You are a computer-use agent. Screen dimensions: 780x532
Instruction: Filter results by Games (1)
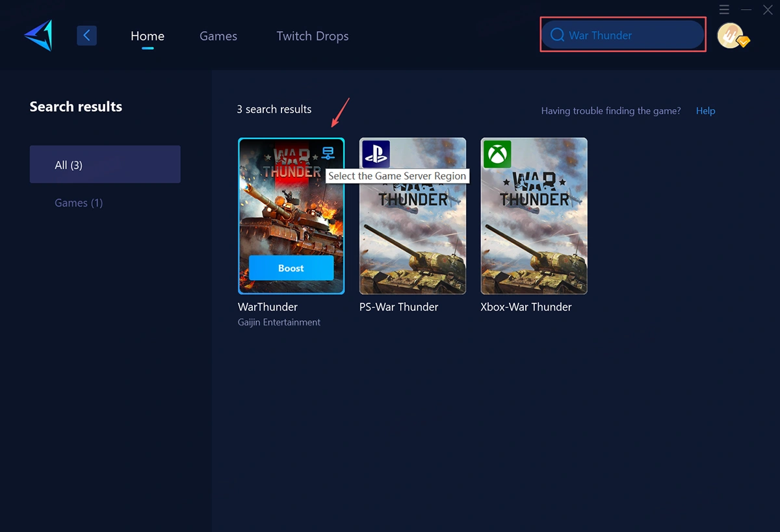79,203
